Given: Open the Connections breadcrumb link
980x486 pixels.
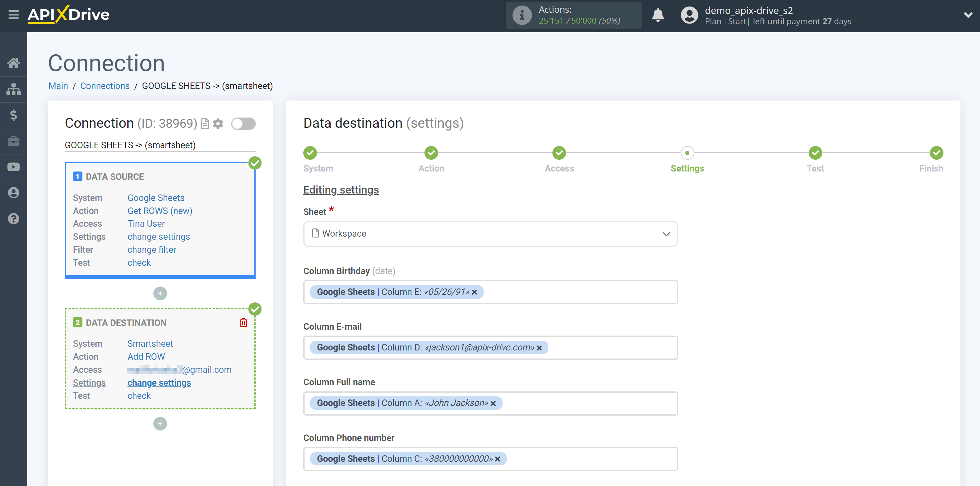Looking at the screenshot, I should coord(105,86).
